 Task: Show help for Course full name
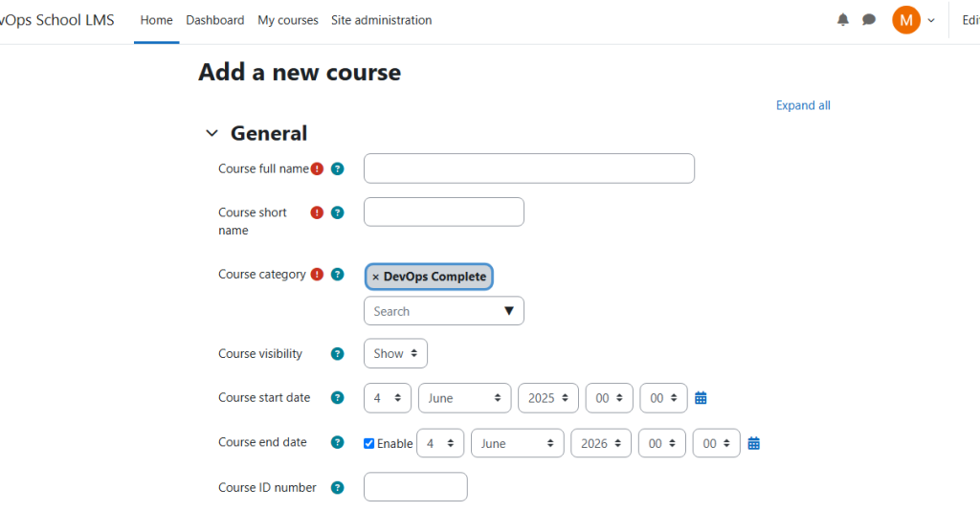click(338, 168)
